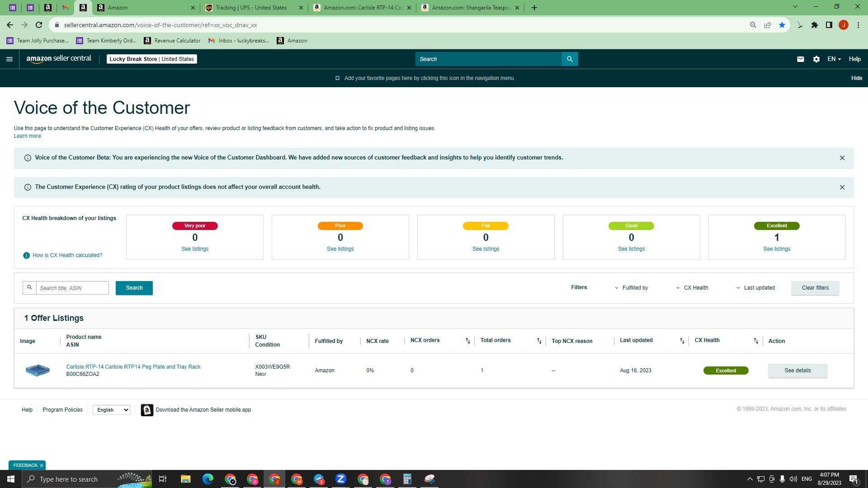Open the settings gear icon
The height and width of the screenshot is (488, 868).
(816, 59)
